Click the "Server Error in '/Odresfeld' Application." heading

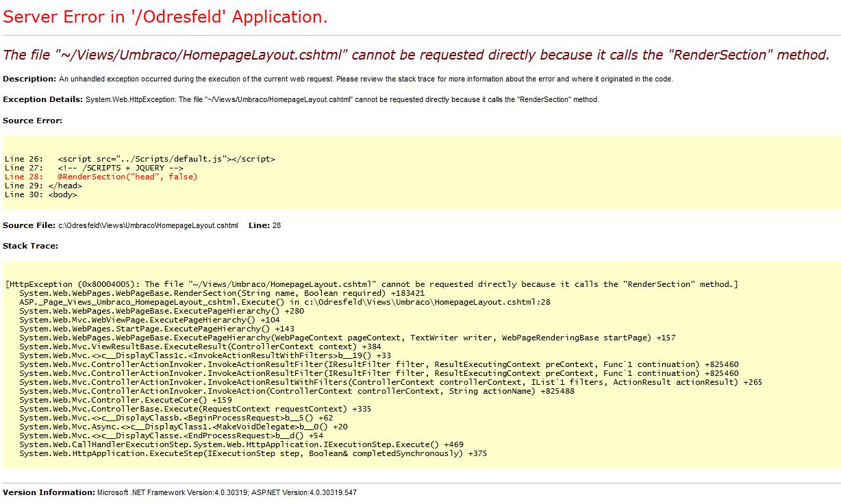[x=165, y=17]
